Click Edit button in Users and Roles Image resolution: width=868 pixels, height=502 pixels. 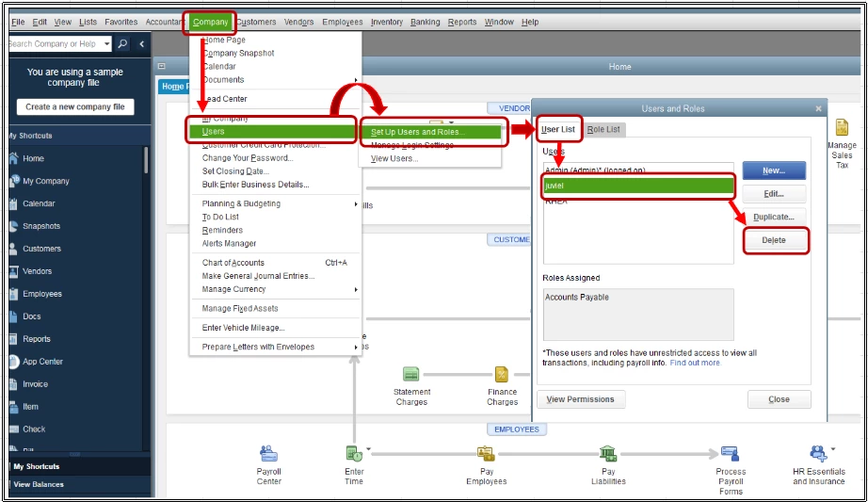773,194
